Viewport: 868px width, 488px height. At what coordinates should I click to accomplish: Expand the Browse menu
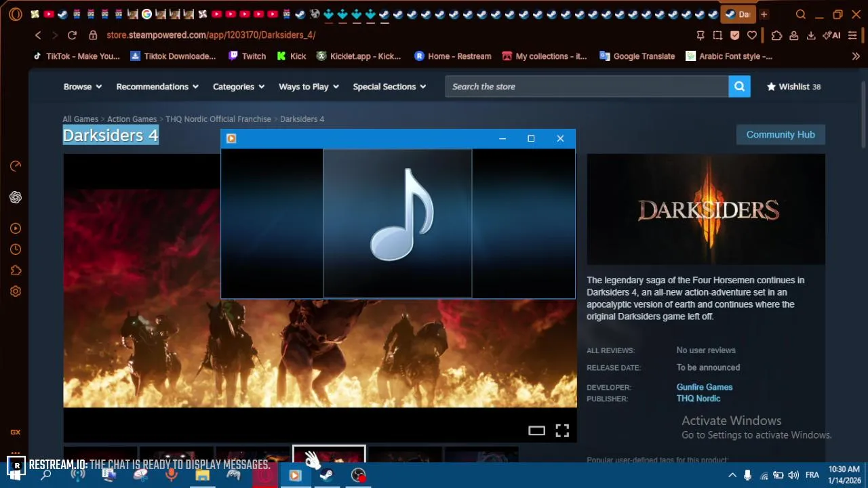82,87
